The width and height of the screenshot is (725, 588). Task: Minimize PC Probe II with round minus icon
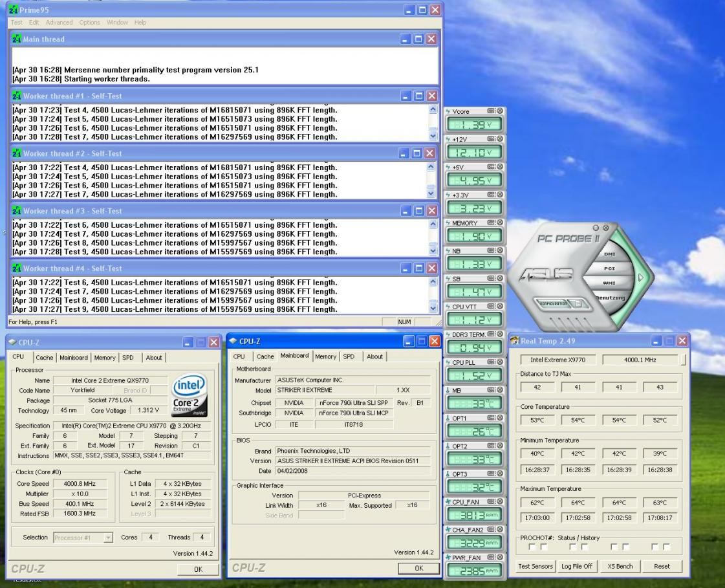[596, 228]
